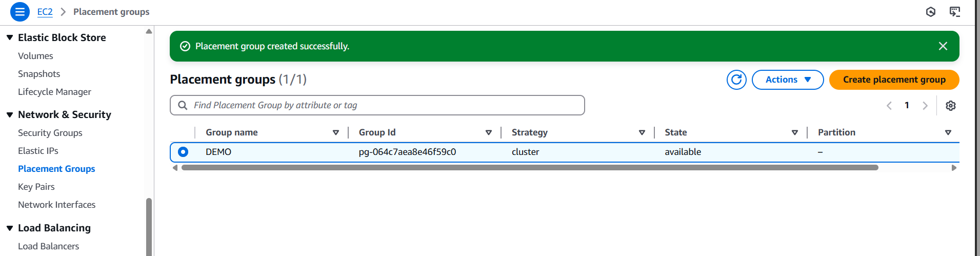
Task: Open the hamburger navigation menu
Action: pyautogui.click(x=20, y=11)
